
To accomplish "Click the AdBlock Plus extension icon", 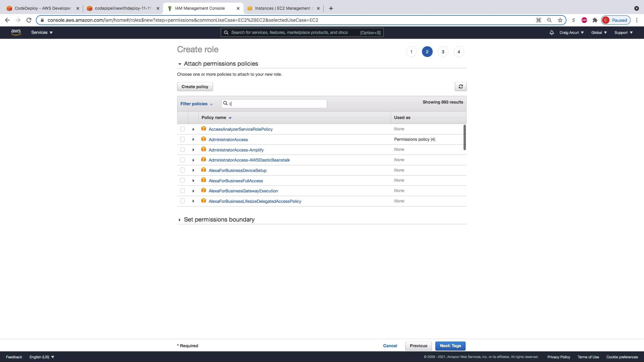I will coord(584,20).
